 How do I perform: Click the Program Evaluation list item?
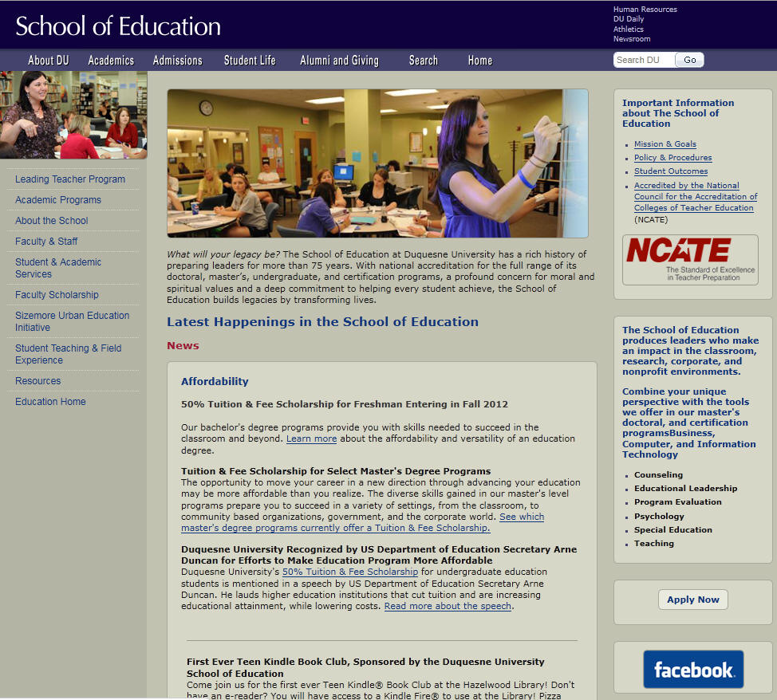(x=678, y=501)
